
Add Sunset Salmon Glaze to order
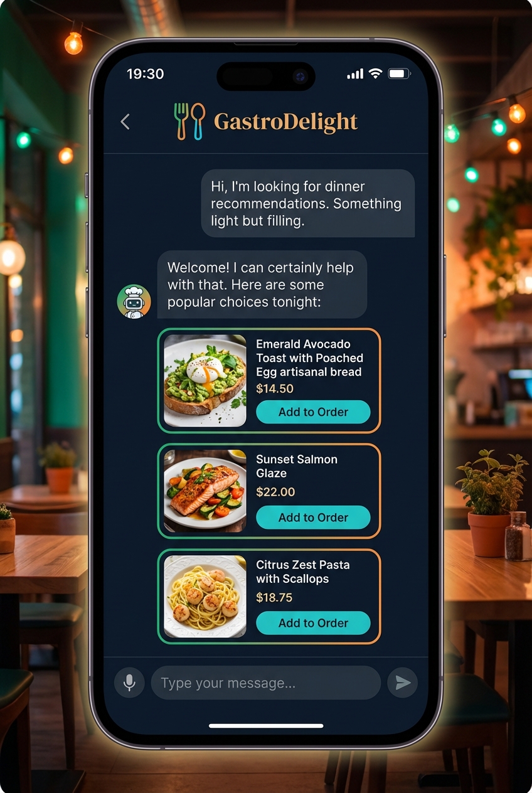click(x=313, y=518)
